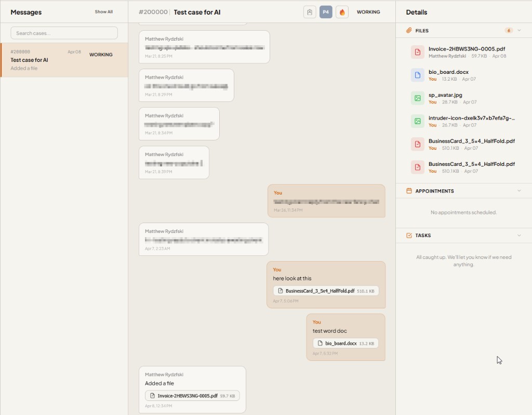Click the TASKS checkbox icon
532x415 pixels.
[409, 236]
